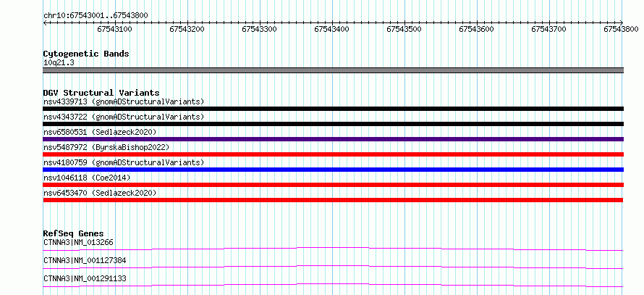Click the magenta intron line of NM_001127384
644x295 pixels.
coord(333,266)
